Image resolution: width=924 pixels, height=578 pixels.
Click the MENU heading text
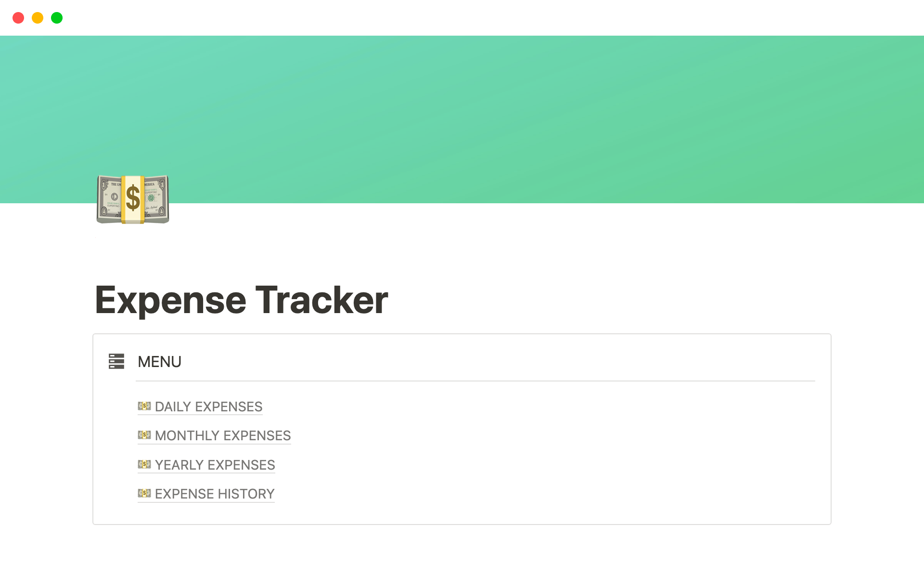[159, 362]
